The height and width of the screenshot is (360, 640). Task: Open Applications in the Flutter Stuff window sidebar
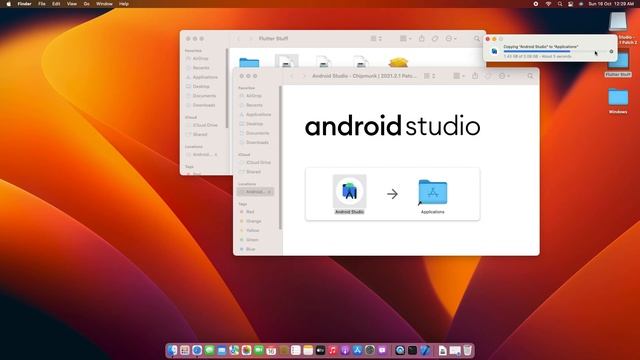tap(202, 77)
